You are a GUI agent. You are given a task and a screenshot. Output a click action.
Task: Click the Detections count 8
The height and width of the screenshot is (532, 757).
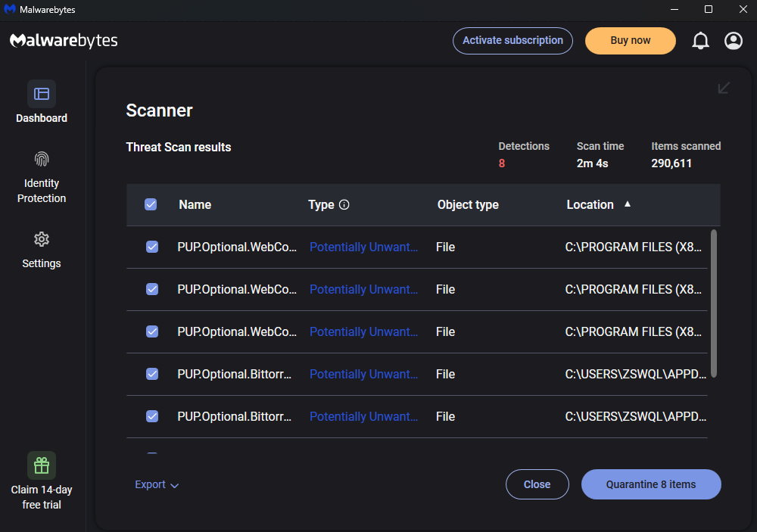click(x=502, y=163)
